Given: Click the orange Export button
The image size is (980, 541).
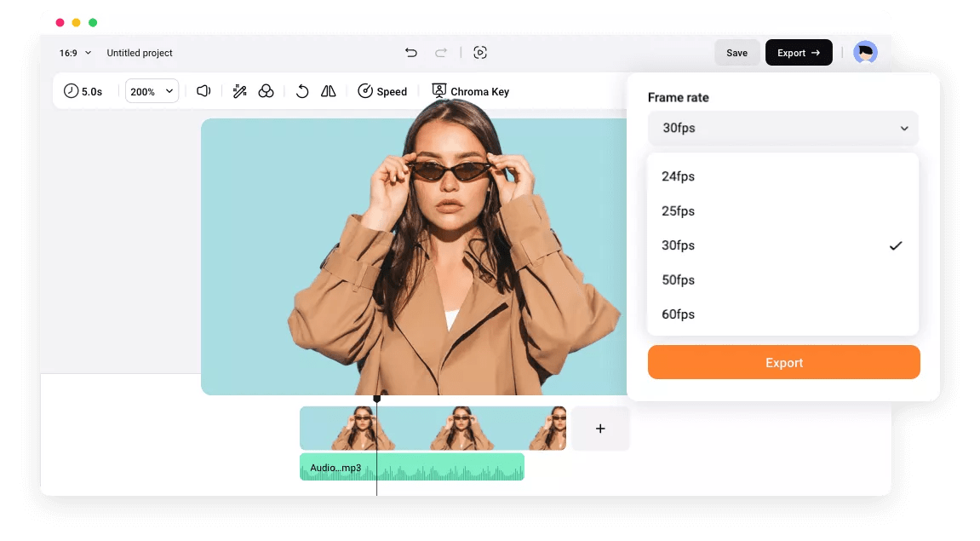Looking at the screenshot, I should pos(782,362).
